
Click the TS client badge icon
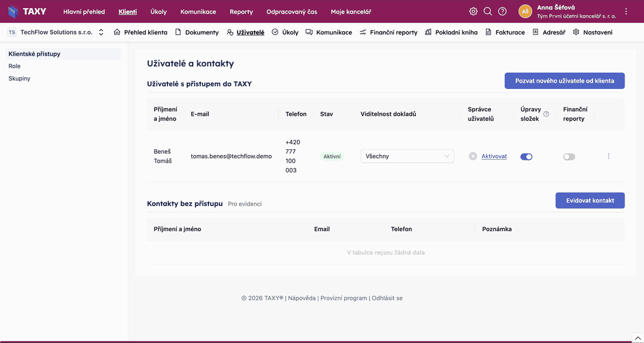click(12, 32)
